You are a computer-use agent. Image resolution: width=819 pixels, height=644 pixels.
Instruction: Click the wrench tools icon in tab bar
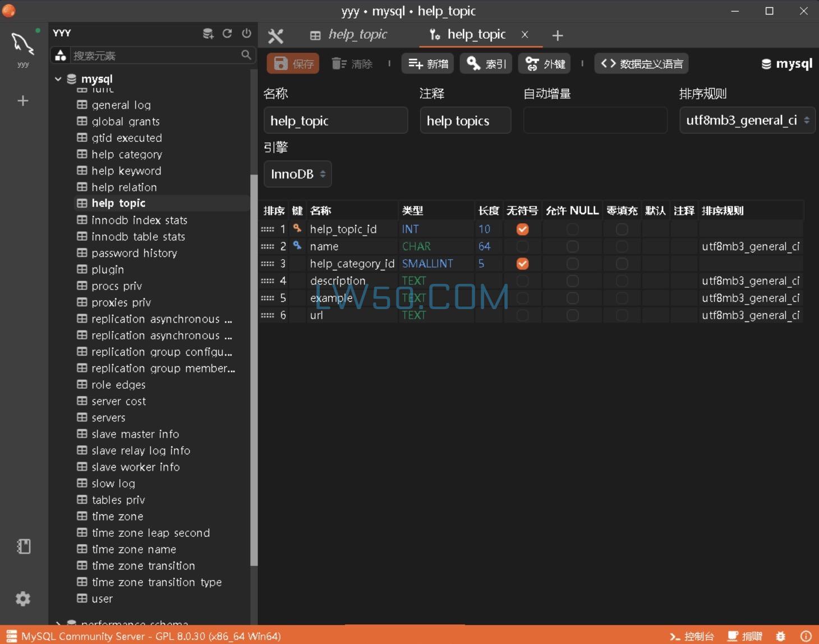pyautogui.click(x=275, y=36)
